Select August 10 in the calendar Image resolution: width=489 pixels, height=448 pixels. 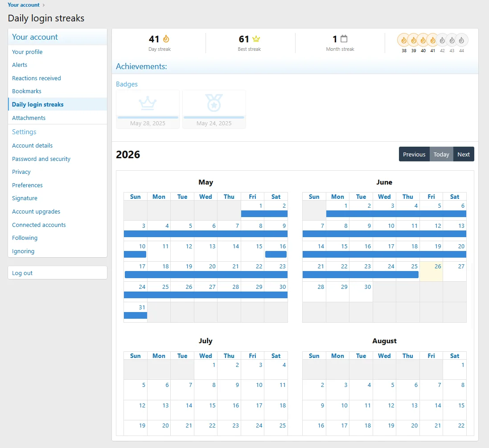338,410
